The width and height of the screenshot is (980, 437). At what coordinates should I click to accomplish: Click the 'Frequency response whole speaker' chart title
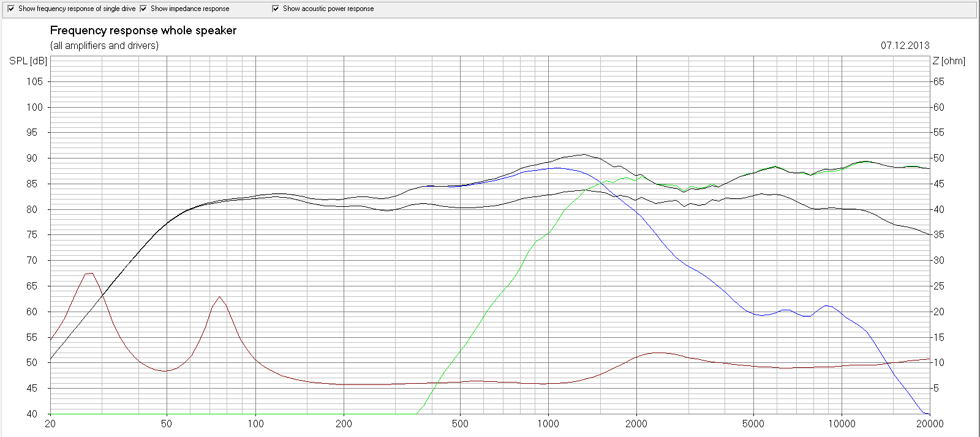[143, 31]
